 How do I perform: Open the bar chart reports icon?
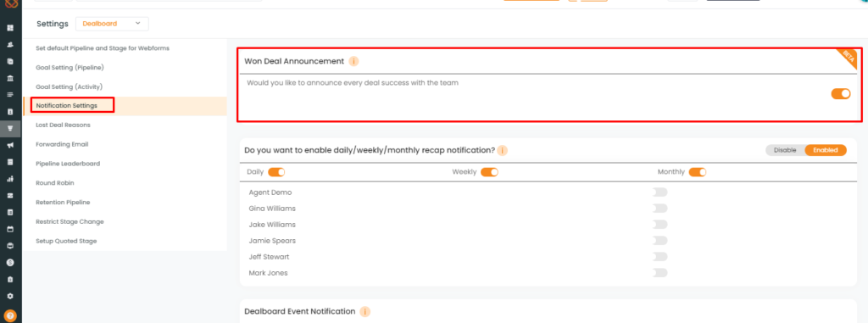pyautogui.click(x=10, y=179)
